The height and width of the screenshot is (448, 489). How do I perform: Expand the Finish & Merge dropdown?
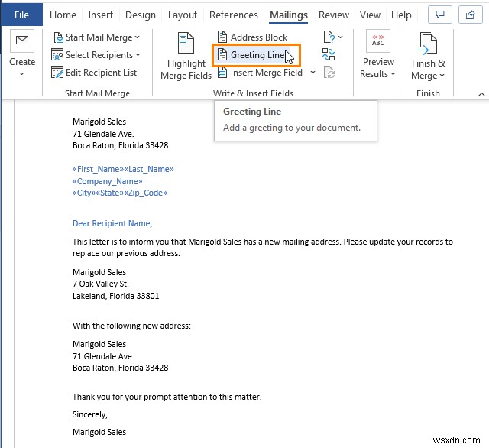(442, 76)
